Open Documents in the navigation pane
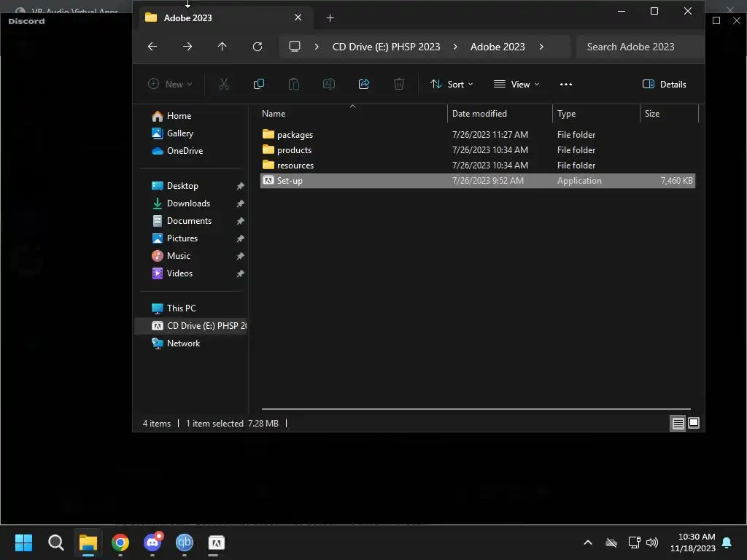The height and width of the screenshot is (560, 747). [x=190, y=221]
